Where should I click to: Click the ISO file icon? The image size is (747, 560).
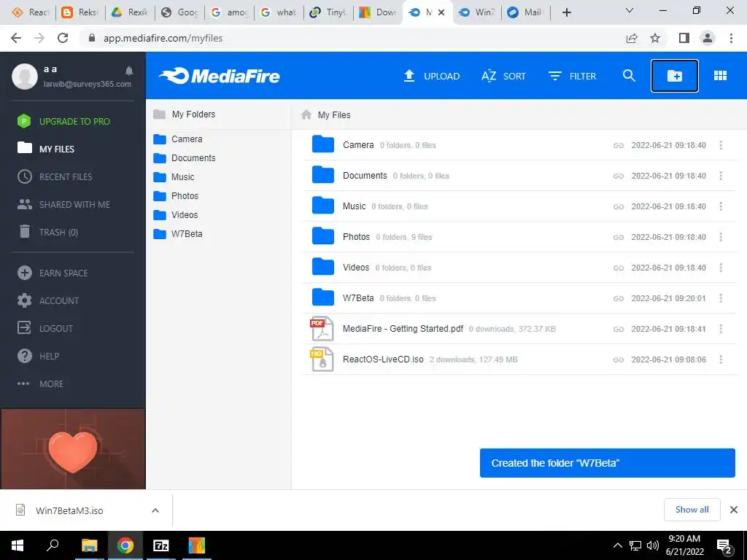click(322, 359)
